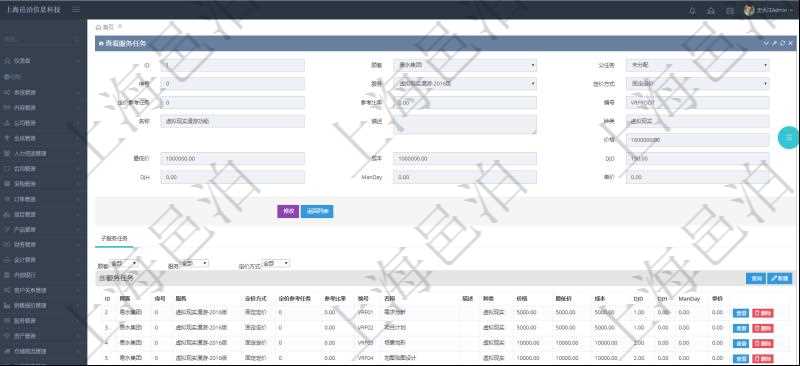This screenshot has height=366, width=800.
Task: Open the home icon in top bar
Action: (711, 11)
